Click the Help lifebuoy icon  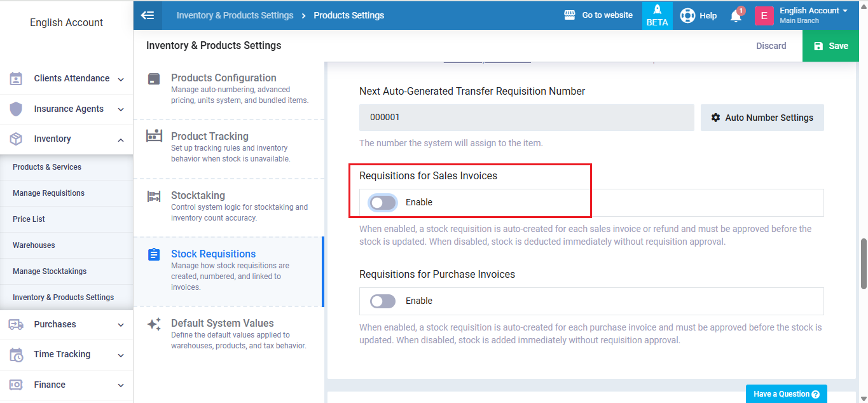[x=687, y=15]
